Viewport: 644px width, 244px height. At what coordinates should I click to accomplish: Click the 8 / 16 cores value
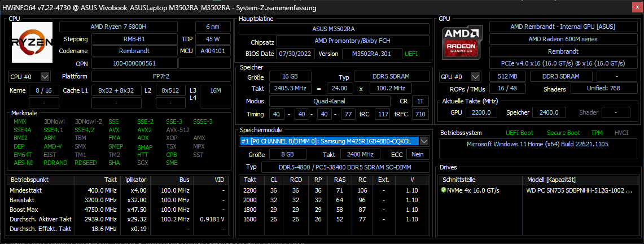(44, 90)
